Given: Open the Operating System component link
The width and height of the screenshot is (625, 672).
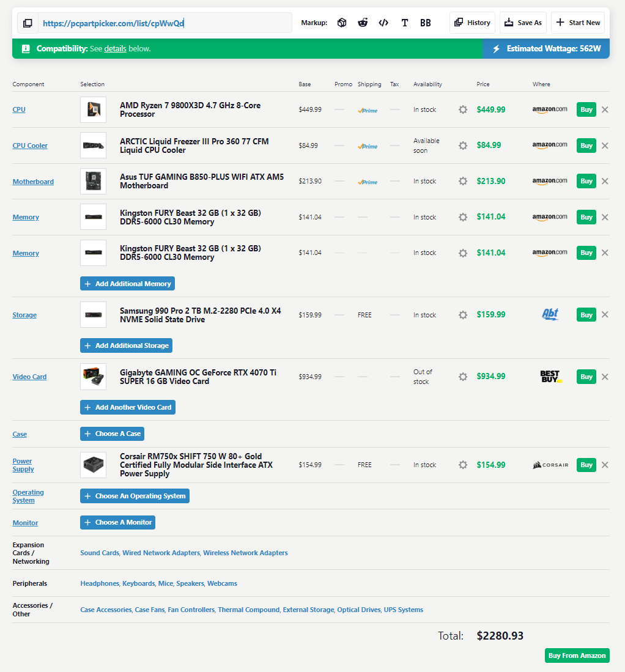Looking at the screenshot, I should 28,497.
